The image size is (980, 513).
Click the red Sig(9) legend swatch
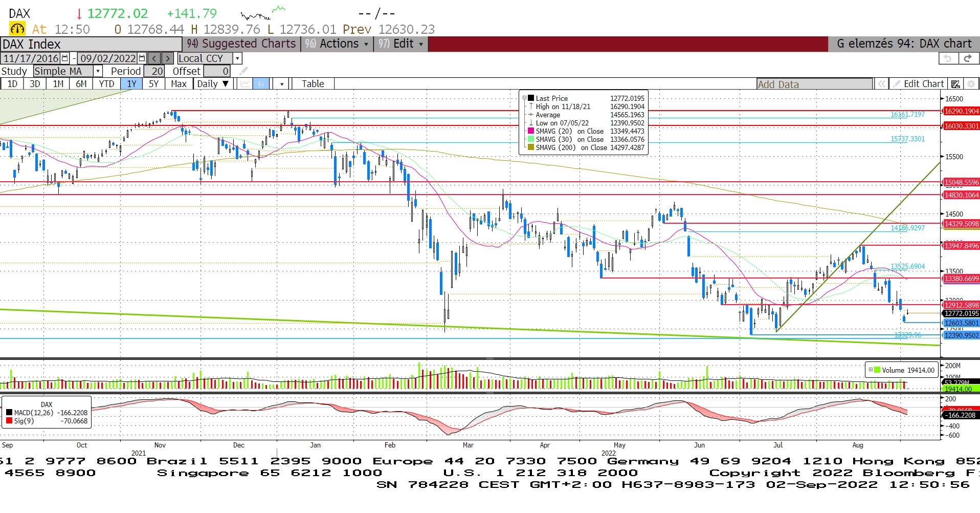tap(9, 421)
